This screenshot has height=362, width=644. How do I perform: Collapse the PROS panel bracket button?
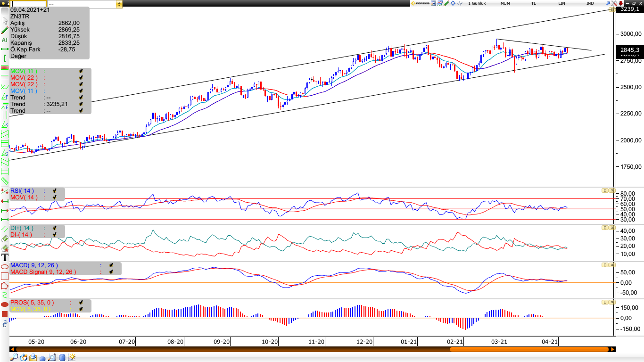coord(604,302)
